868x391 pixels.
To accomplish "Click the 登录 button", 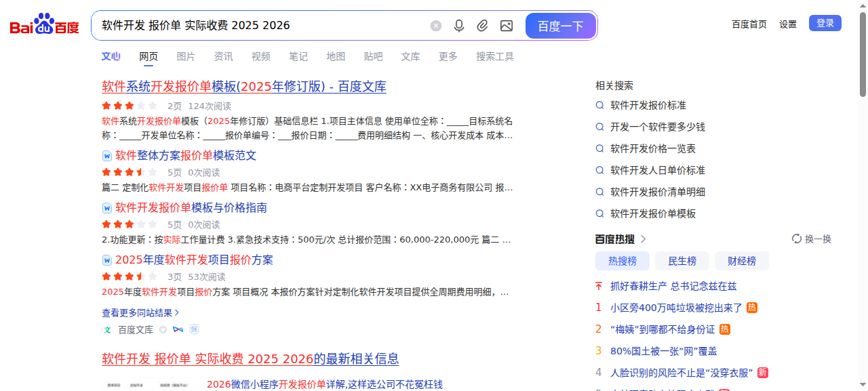I will (x=825, y=24).
